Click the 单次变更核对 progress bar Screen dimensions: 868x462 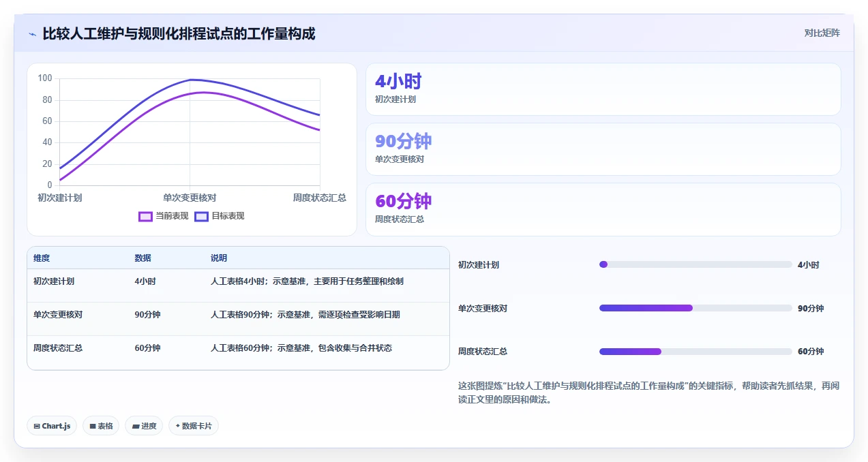[695, 308]
